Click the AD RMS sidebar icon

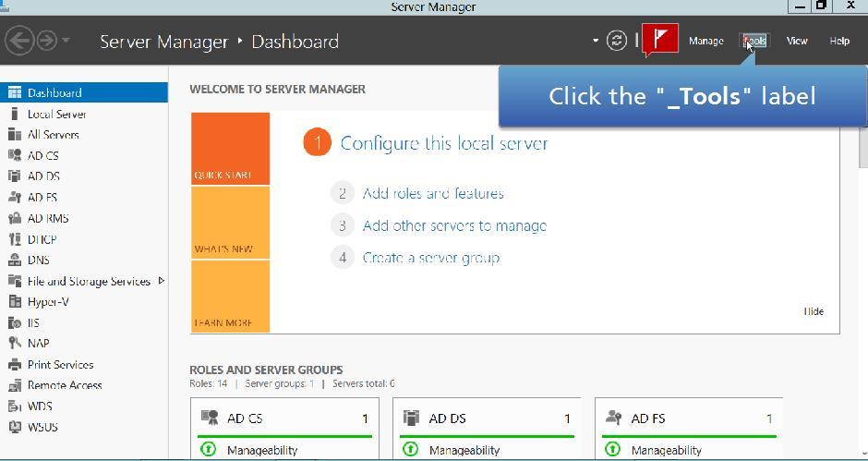[x=15, y=218]
